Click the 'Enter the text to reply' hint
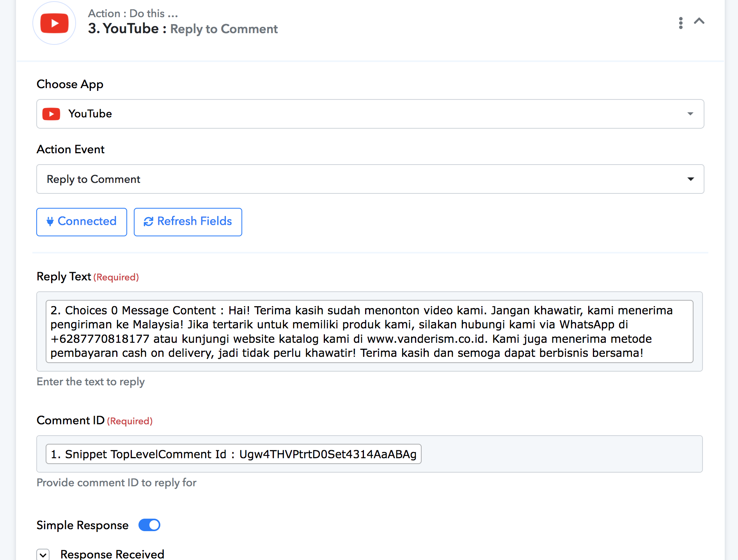Viewport: 738px width, 560px height. [90, 381]
